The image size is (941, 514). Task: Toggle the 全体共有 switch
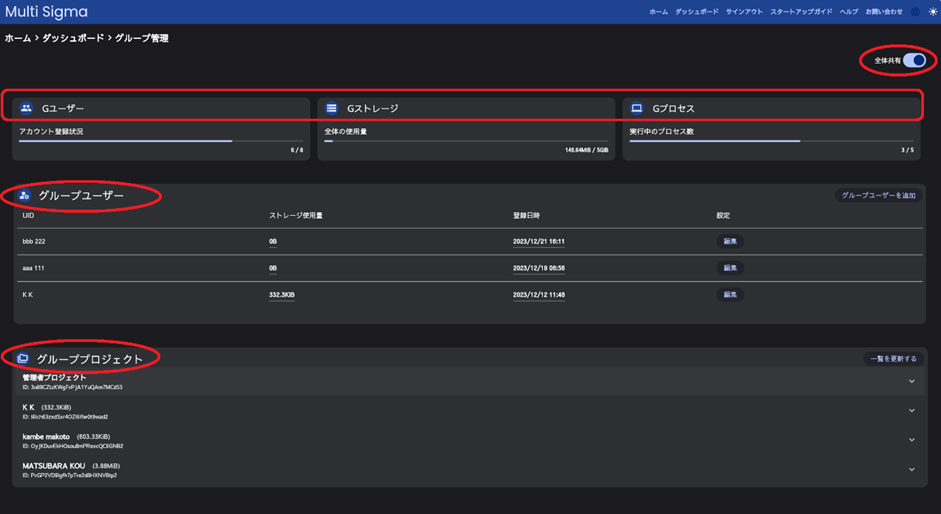914,61
